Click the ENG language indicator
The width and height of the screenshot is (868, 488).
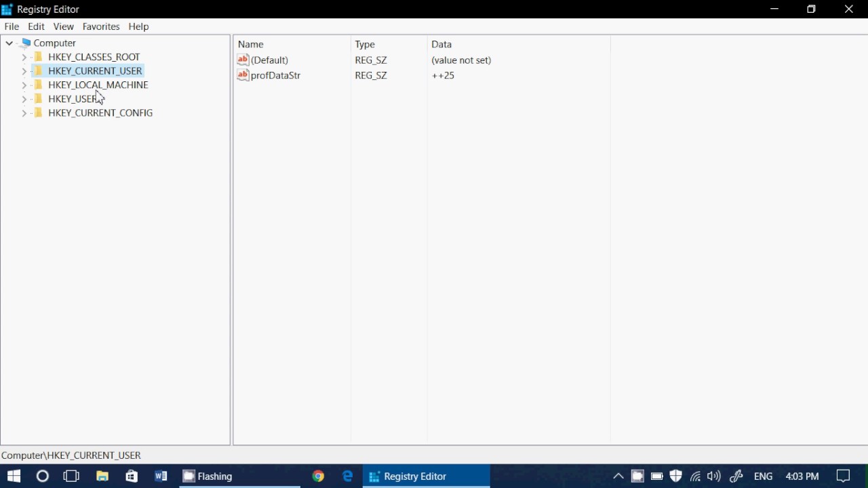point(764,476)
